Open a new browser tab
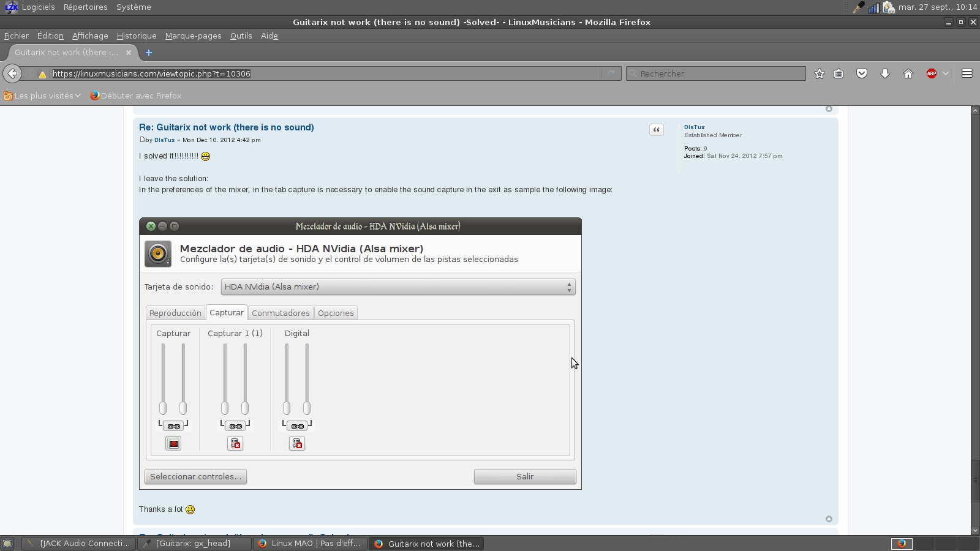 point(149,53)
